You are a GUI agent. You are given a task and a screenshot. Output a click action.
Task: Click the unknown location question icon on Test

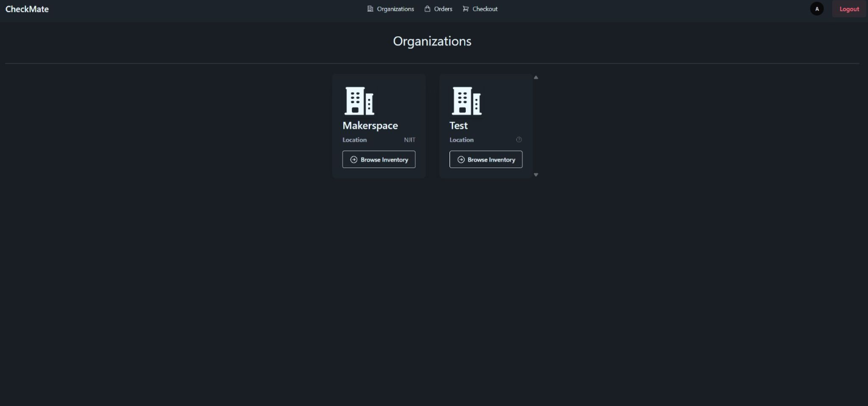pyautogui.click(x=519, y=140)
